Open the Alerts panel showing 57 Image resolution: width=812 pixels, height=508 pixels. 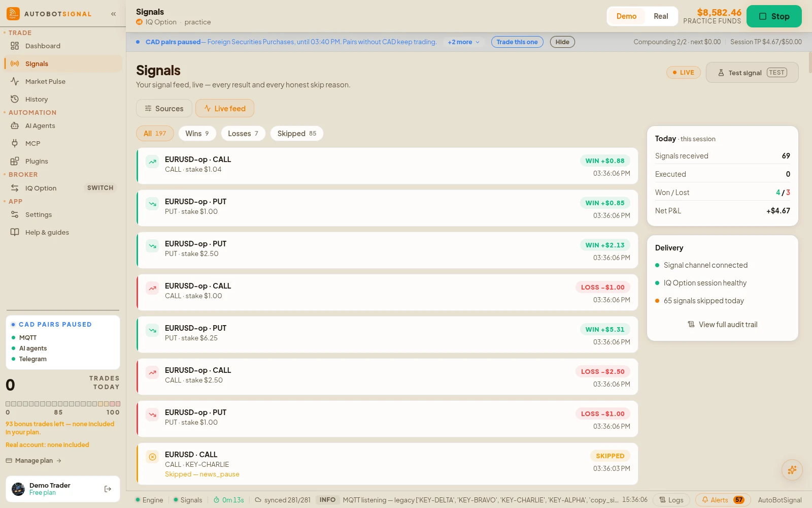coord(723,500)
